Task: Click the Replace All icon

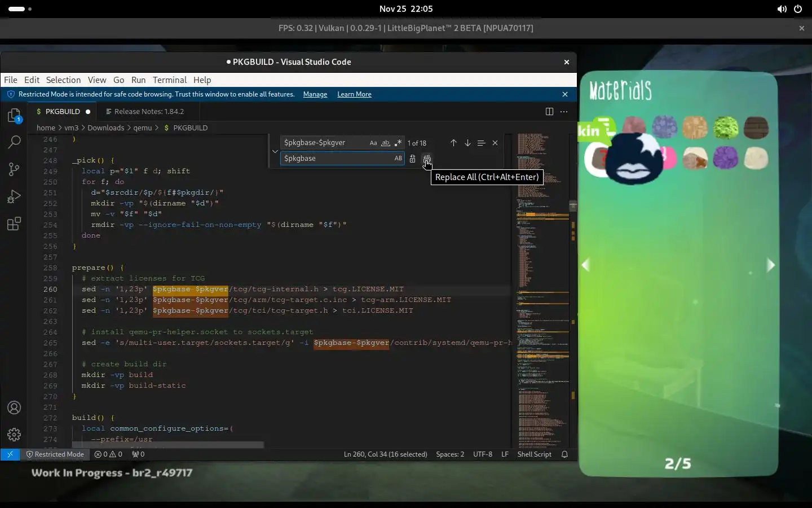Action: click(x=427, y=159)
